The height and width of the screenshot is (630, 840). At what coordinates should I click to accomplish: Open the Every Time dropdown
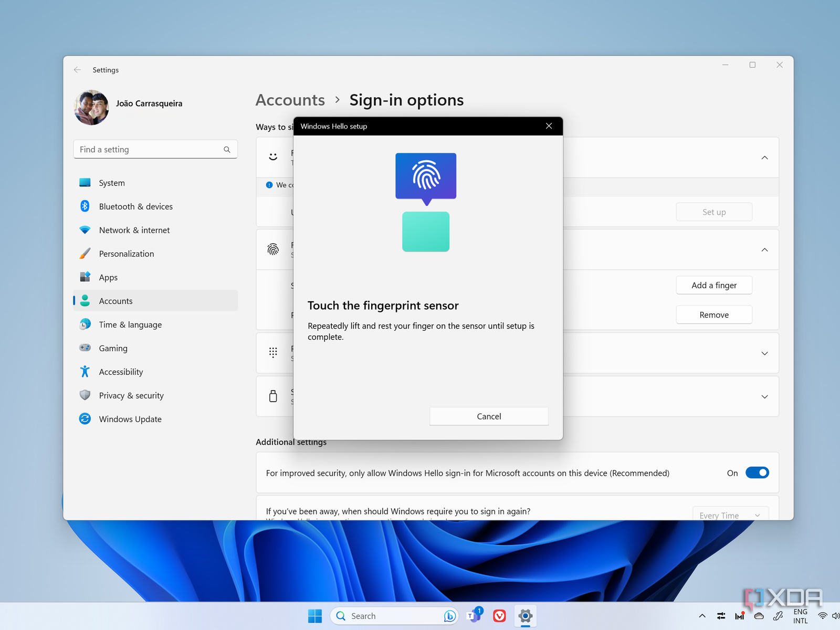click(x=730, y=514)
